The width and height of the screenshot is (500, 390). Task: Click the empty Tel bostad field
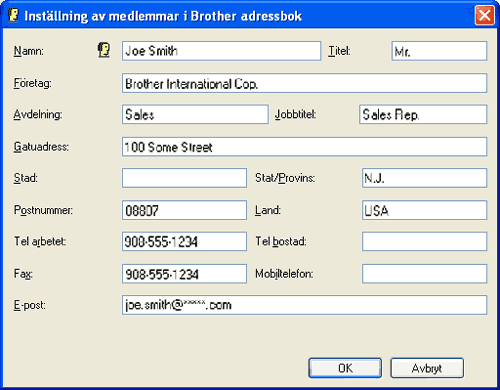point(424,241)
